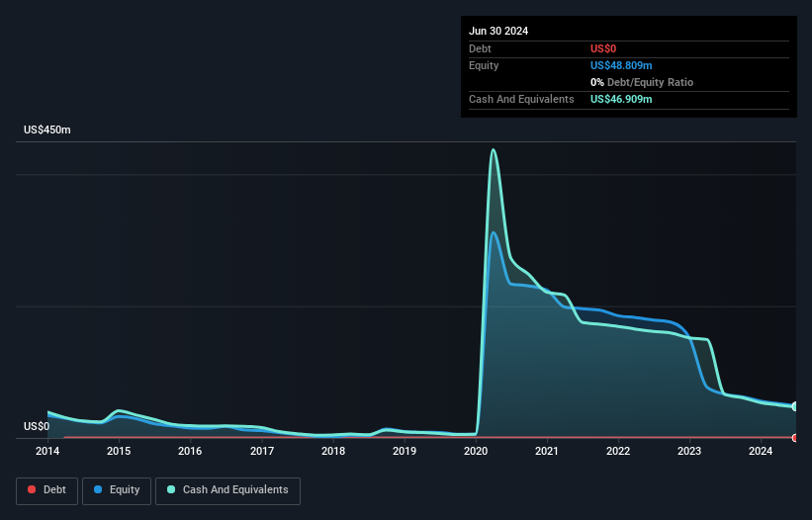812x520 pixels.
Task: Click the 2023 x-axis label
Action: click(689, 451)
